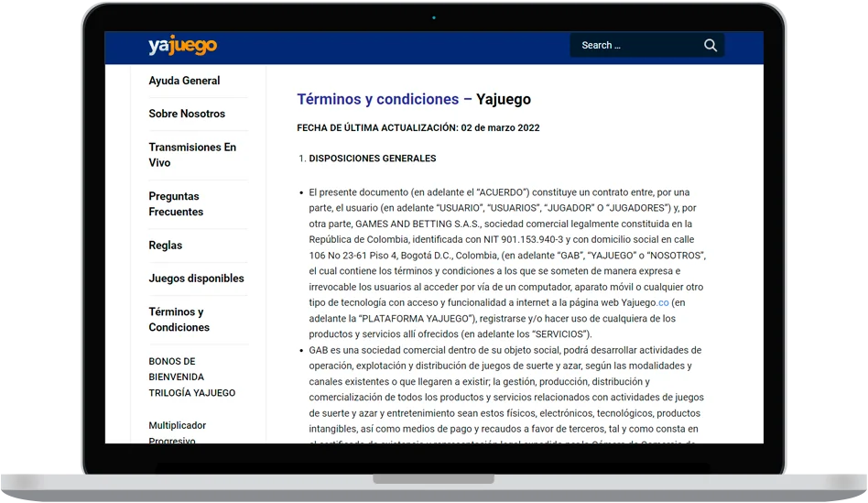Viewport: 868px width, 503px height.
Task: Click the Términos y condiciones heading
Action: pos(414,99)
